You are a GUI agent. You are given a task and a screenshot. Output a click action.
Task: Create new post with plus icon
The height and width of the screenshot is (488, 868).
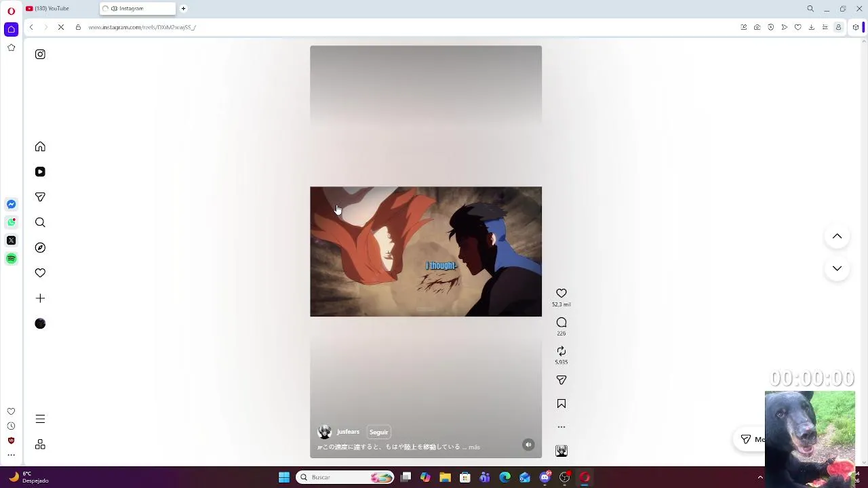pos(40,298)
